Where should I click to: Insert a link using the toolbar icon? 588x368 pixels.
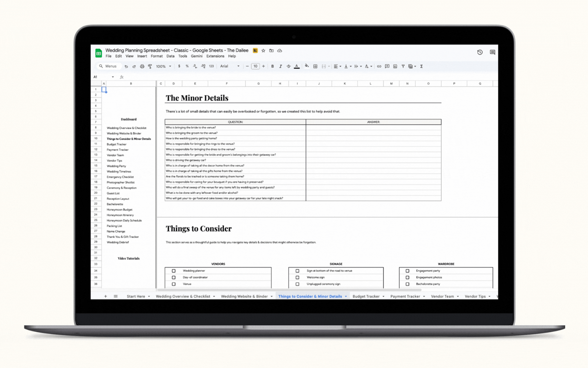379,66
